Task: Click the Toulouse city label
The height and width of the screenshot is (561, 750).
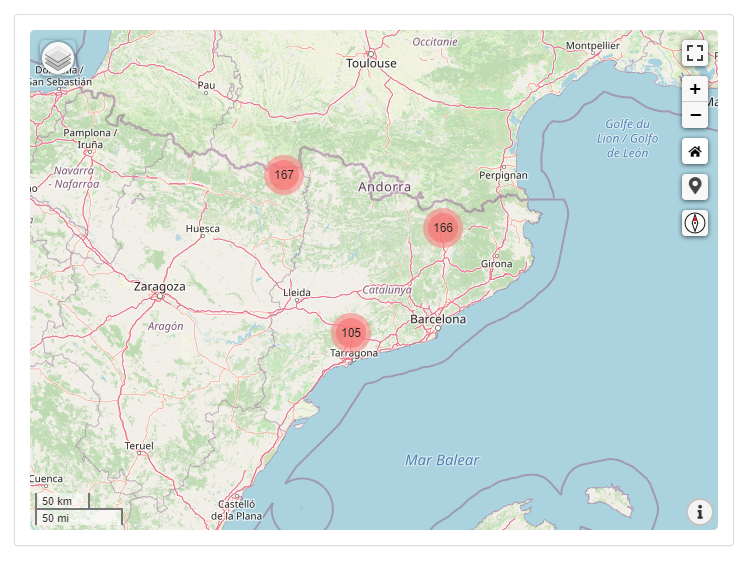Action: [371, 63]
